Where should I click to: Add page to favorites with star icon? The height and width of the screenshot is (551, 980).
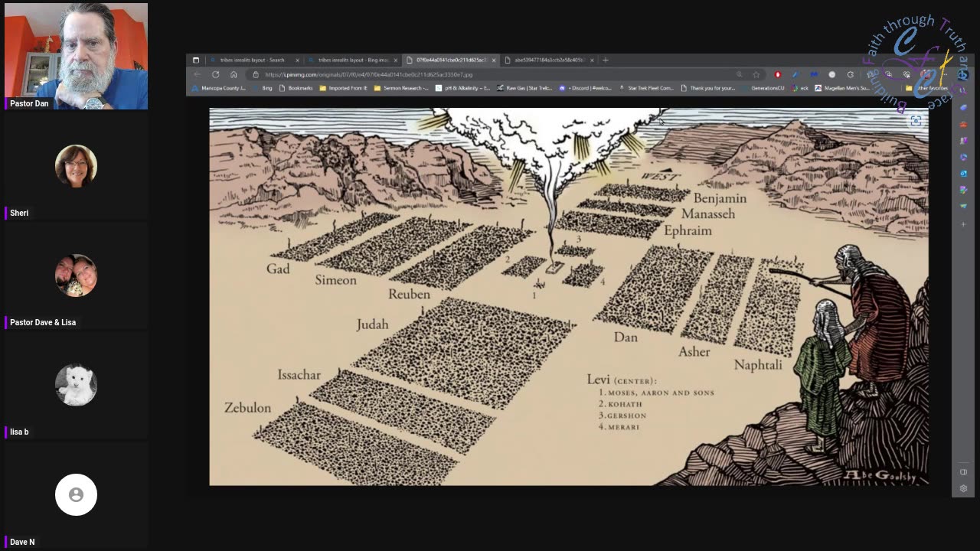(756, 74)
